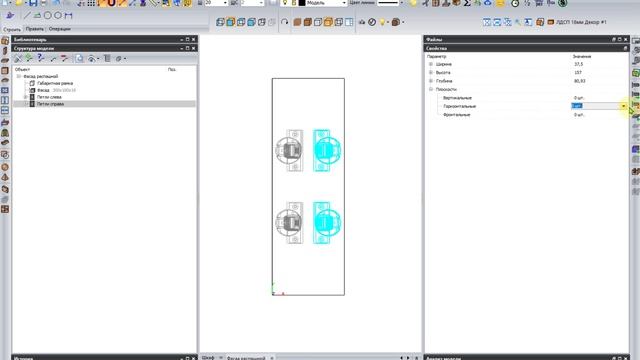Collapse the Фасад распашной tree node
The image size is (640, 360).
click(x=18, y=76)
